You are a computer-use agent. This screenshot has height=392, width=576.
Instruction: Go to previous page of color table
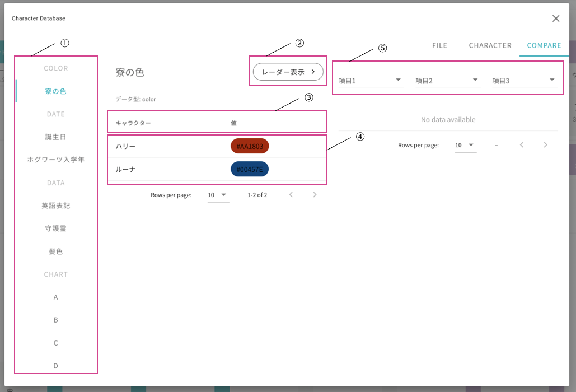click(291, 195)
